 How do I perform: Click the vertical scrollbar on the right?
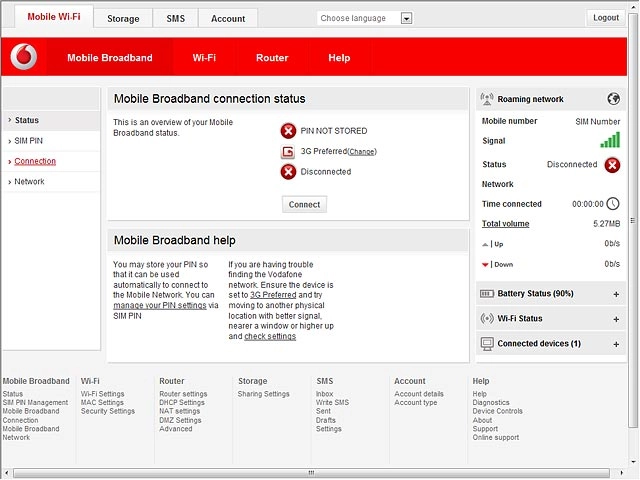point(633,220)
